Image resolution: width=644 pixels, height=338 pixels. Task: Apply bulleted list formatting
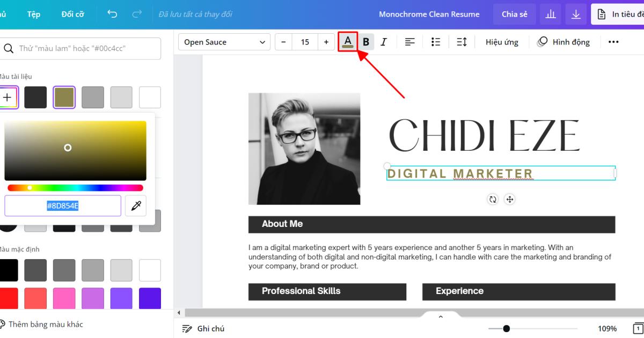coord(436,42)
